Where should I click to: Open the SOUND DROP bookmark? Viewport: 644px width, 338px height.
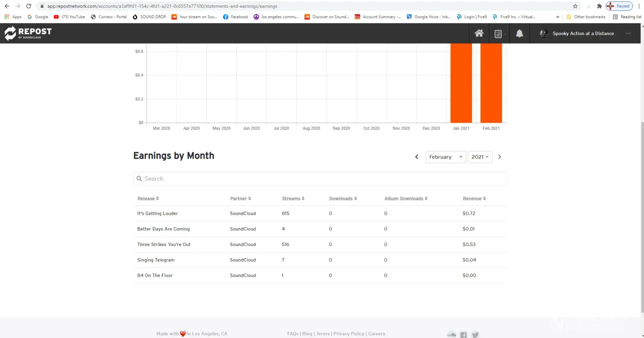click(x=149, y=17)
